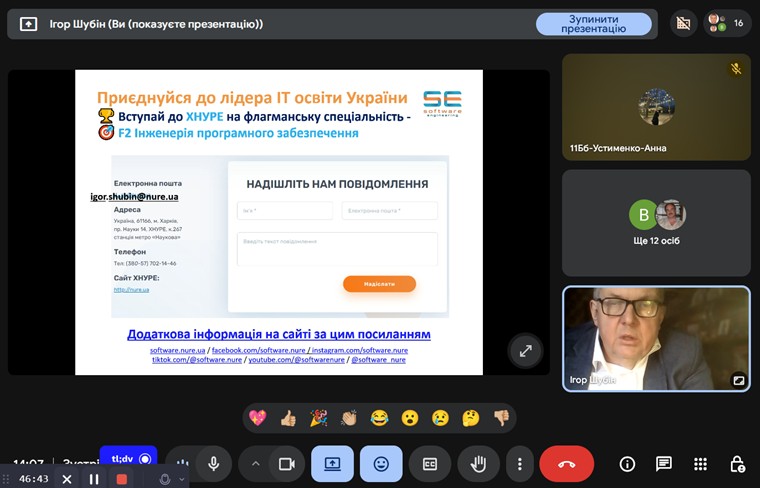Click the screen share button
The image size is (760, 488).
point(332,464)
